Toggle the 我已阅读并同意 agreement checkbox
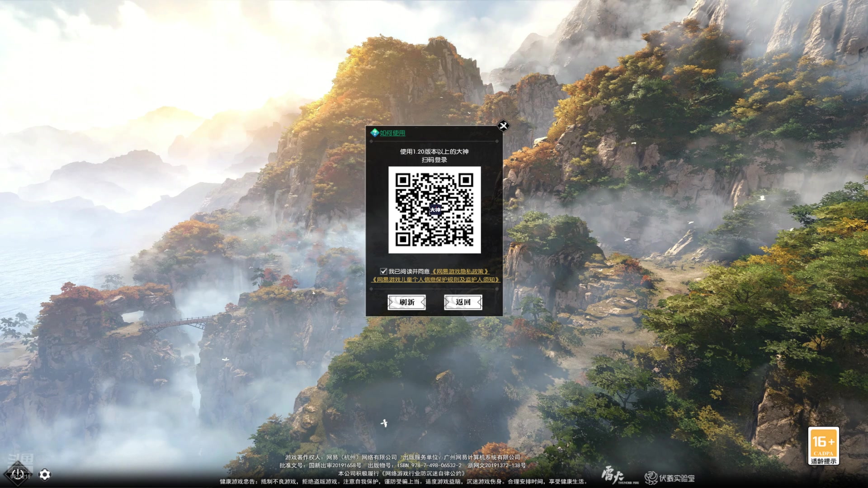 tap(383, 271)
